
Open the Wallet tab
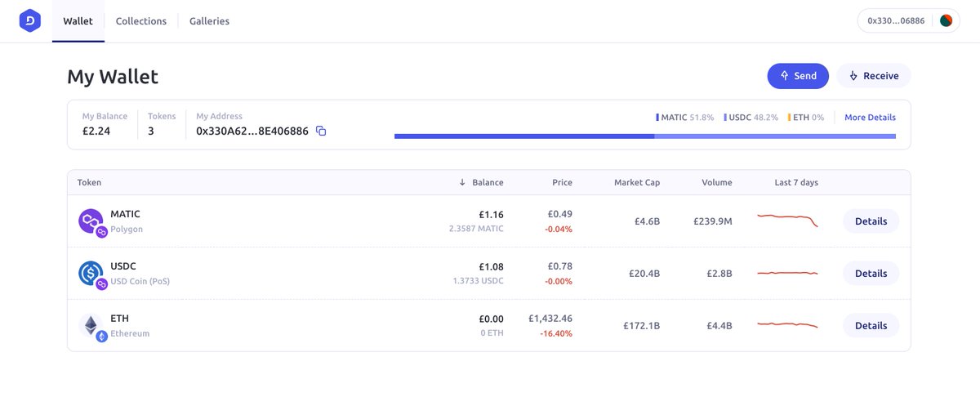click(78, 21)
